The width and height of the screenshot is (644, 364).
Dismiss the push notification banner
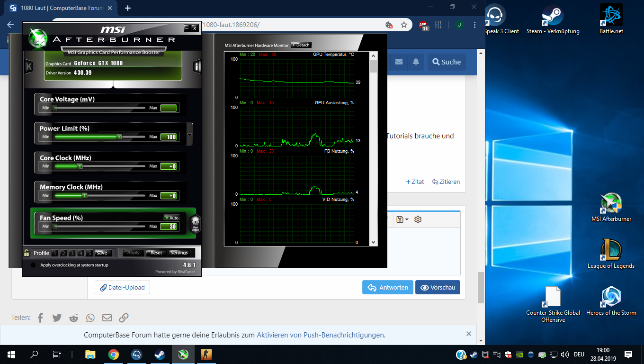click(469, 334)
